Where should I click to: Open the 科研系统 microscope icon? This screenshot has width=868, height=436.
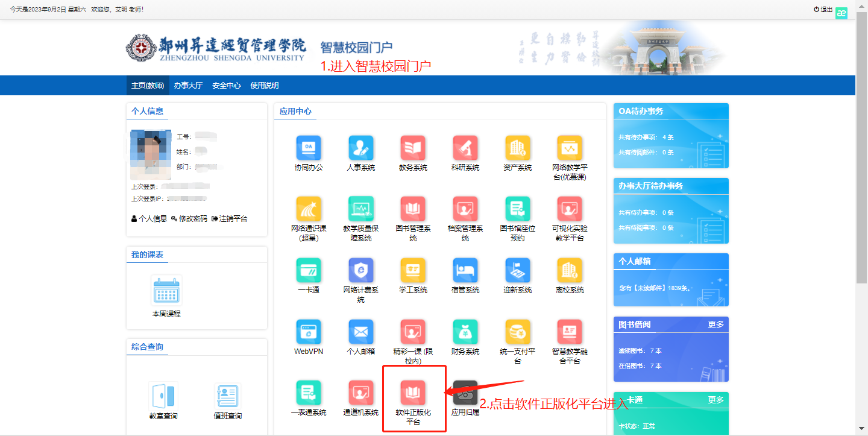click(x=465, y=148)
